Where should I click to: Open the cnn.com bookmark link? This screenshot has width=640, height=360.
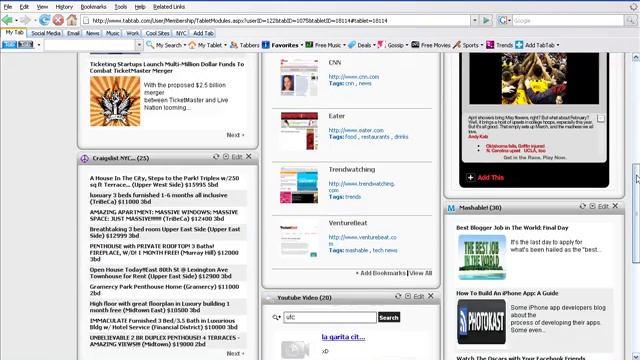click(353, 77)
